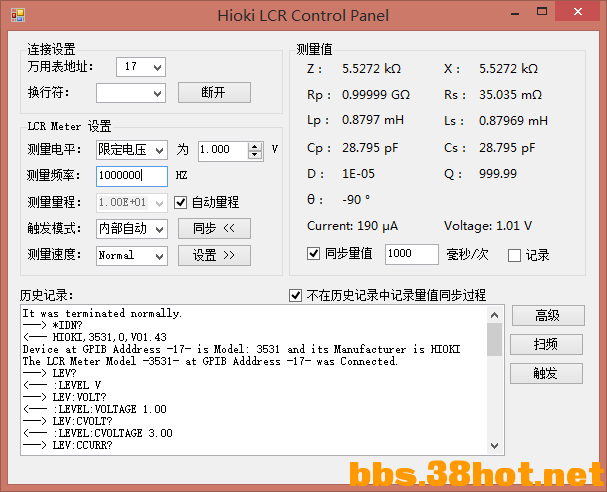Open the 万用表地址 address dropdown showing 17
This screenshot has height=492, width=607.
(141, 67)
